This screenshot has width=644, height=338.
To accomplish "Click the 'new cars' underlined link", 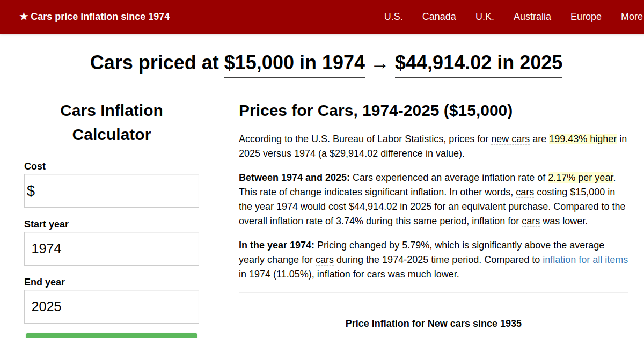I will click(510, 139).
